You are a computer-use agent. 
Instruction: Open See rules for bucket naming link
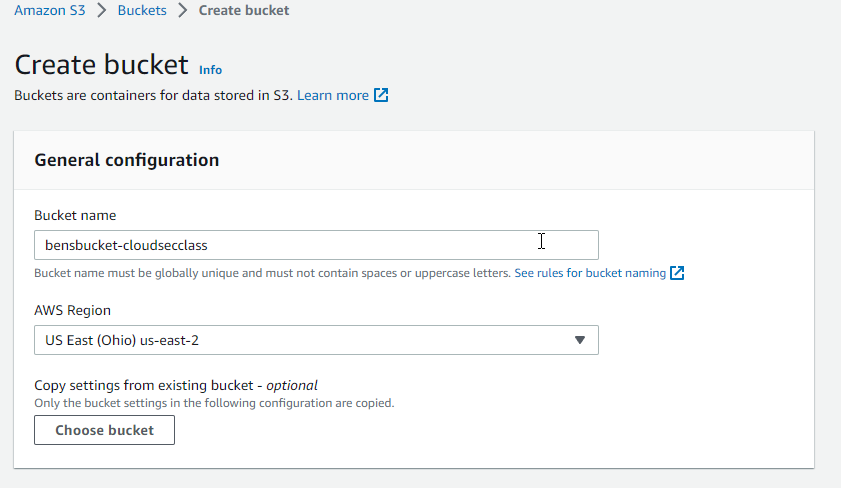pyautogui.click(x=590, y=273)
